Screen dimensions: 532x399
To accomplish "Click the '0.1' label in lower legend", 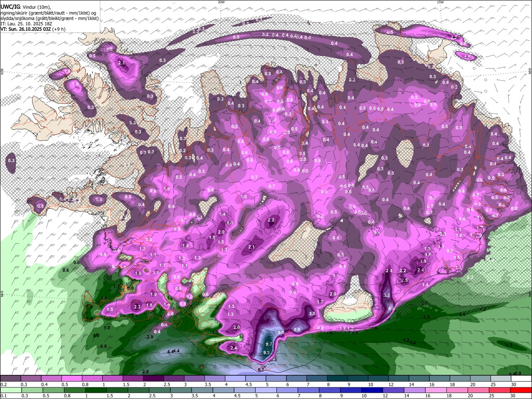I will point(3,396).
